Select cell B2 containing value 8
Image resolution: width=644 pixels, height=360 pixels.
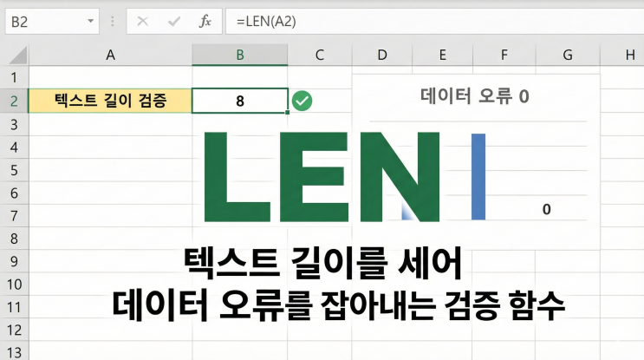coord(240,101)
